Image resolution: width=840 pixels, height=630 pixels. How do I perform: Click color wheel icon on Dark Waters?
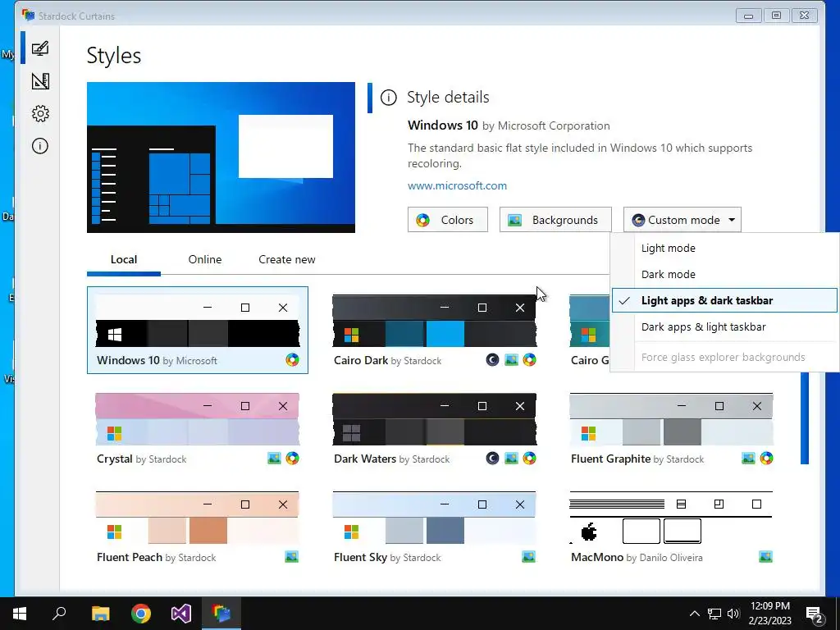pyautogui.click(x=529, y=459)
